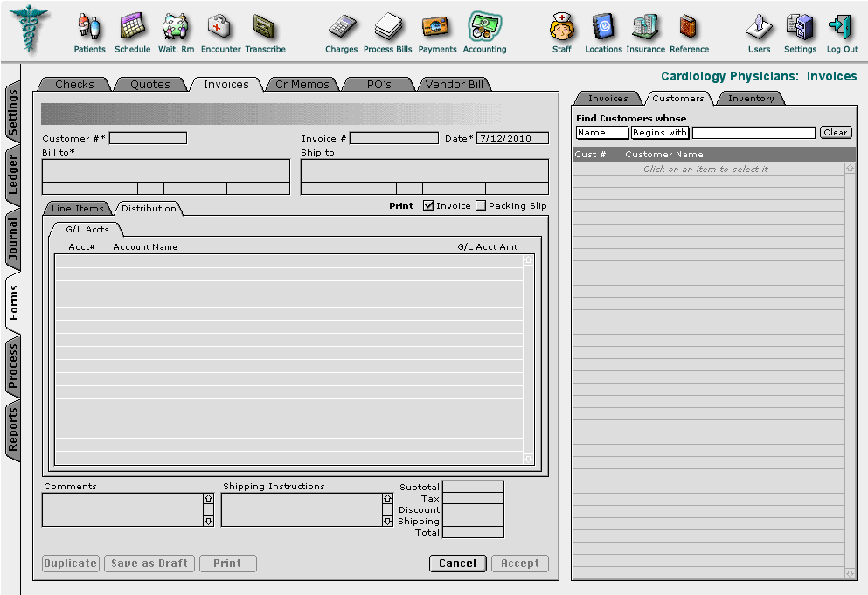Open the PO's tab
The width and height of the screenshot is (868, 595).
point(378,84)
